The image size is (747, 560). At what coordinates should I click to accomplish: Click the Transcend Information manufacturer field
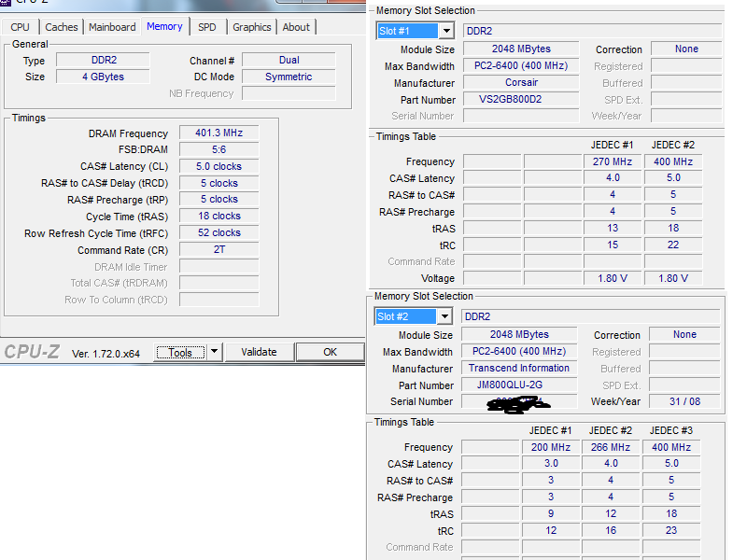519,368
